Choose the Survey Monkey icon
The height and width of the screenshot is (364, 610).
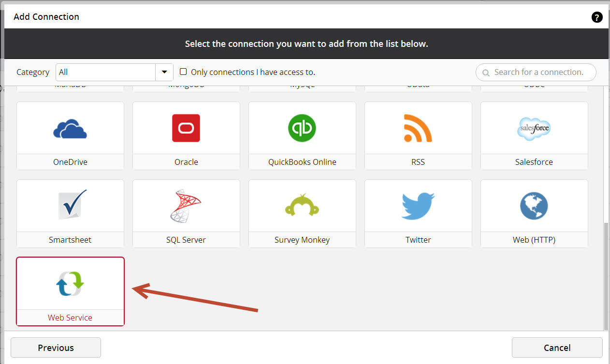click(302, 205)
